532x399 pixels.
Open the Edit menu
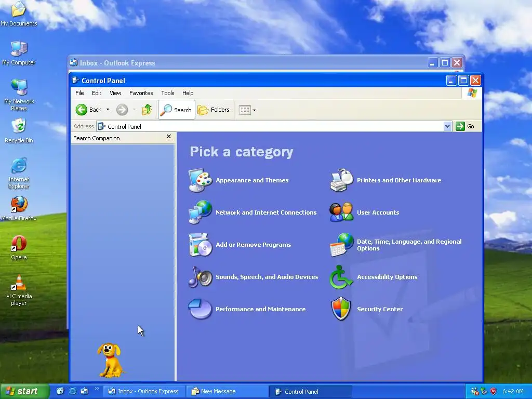coord(97,93)
